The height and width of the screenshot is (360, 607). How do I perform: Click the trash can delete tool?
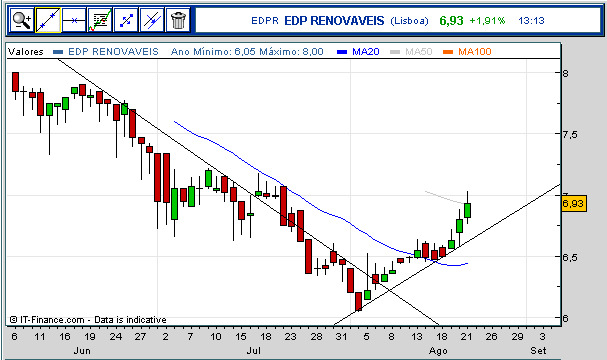point(178,20)
